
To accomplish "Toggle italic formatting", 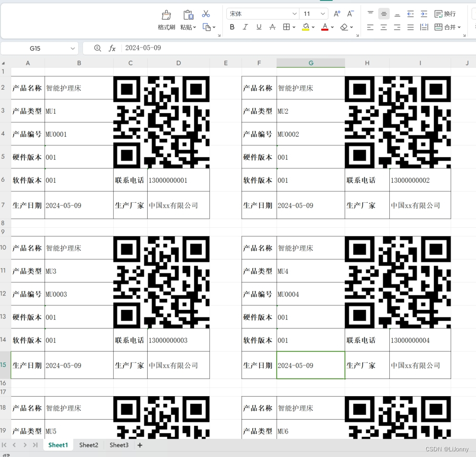I will click(x=245, y=27).
